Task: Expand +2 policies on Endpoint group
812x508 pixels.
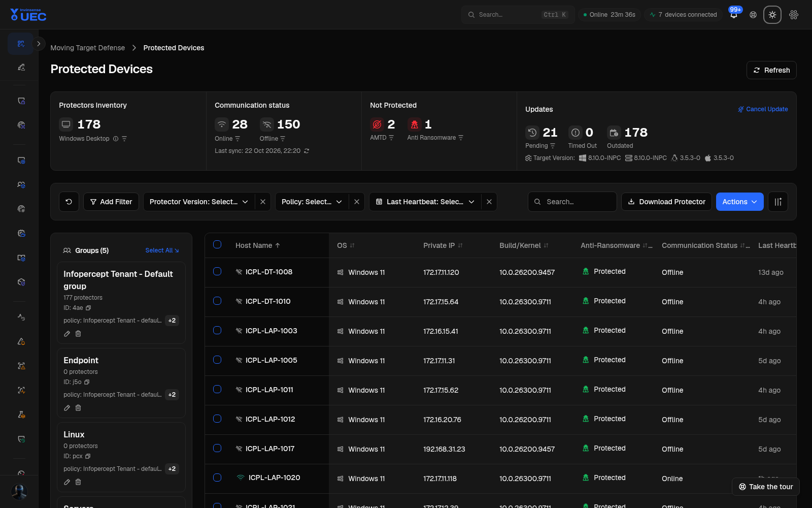Action: [172, 395]
